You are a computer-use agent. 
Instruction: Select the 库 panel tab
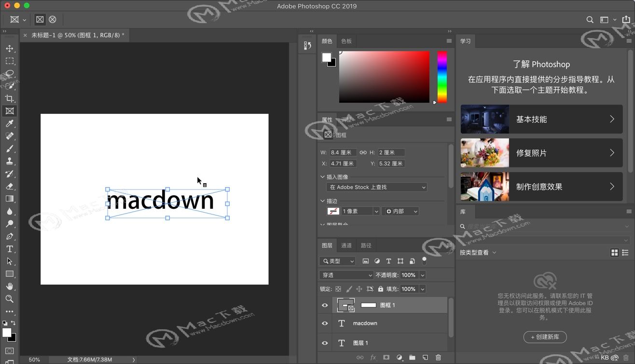tap(463, 212)
